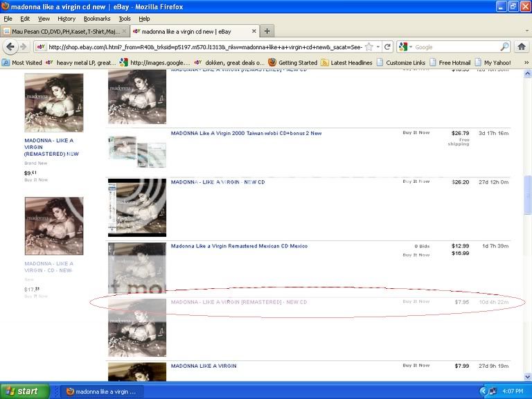532x399 pixels.
Task: Expand the Latest Headlines feed bookmark
Action: [x=346, y=62]
